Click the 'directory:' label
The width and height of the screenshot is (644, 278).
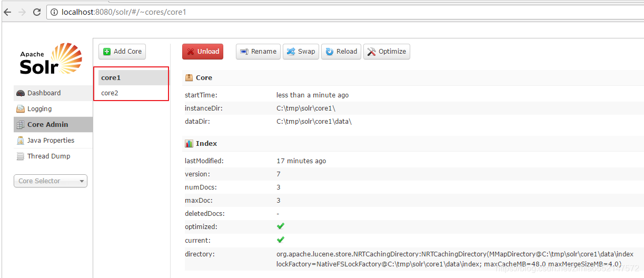pos(200,254)
